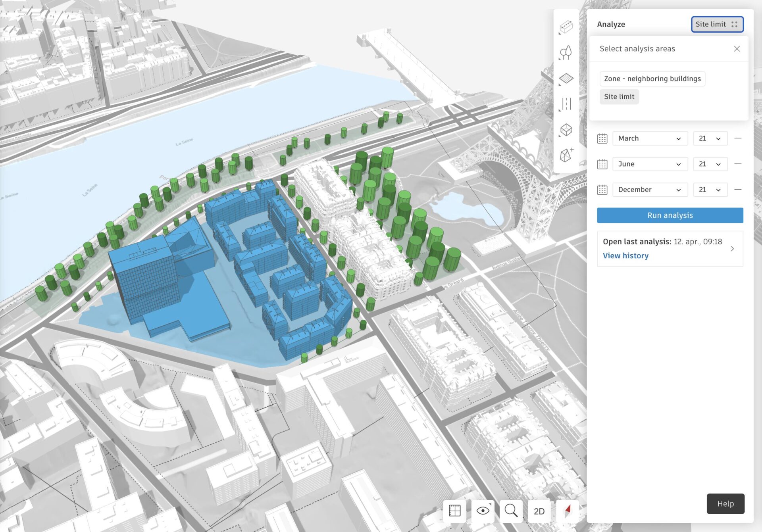
Task: Click the add building plus icon
Action: click(x=566, y=155)
